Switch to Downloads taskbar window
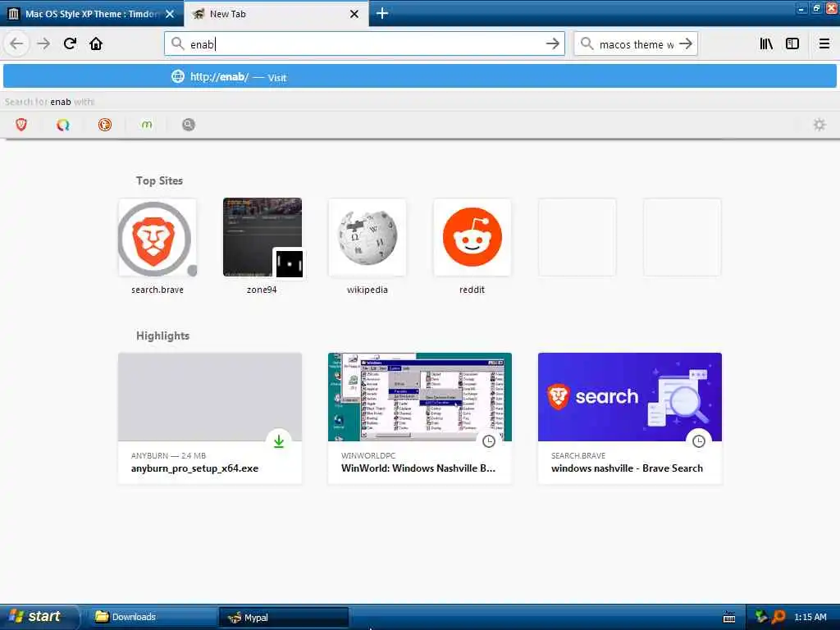 coord(151,617)
